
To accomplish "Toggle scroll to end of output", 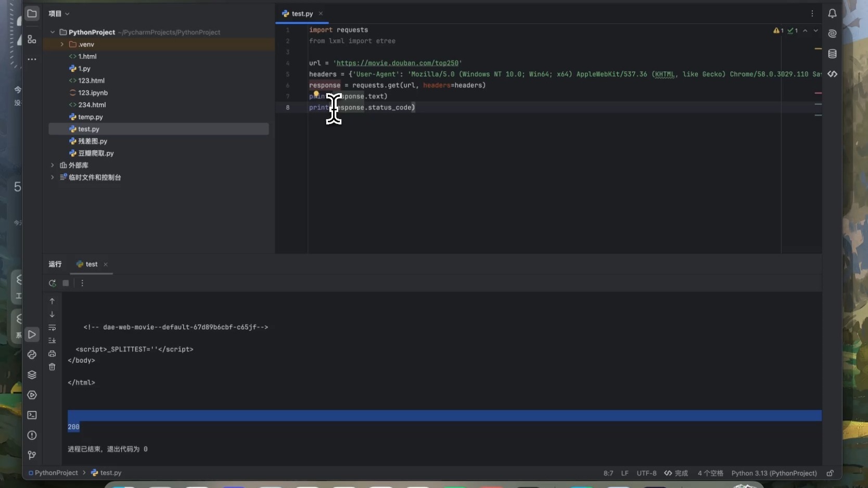I will 52,341.
